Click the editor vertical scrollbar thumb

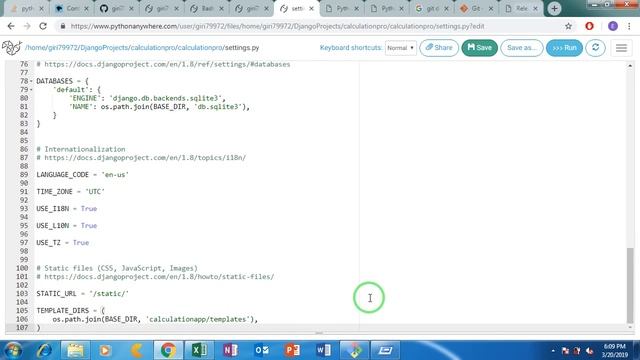(x=630, y=285)
